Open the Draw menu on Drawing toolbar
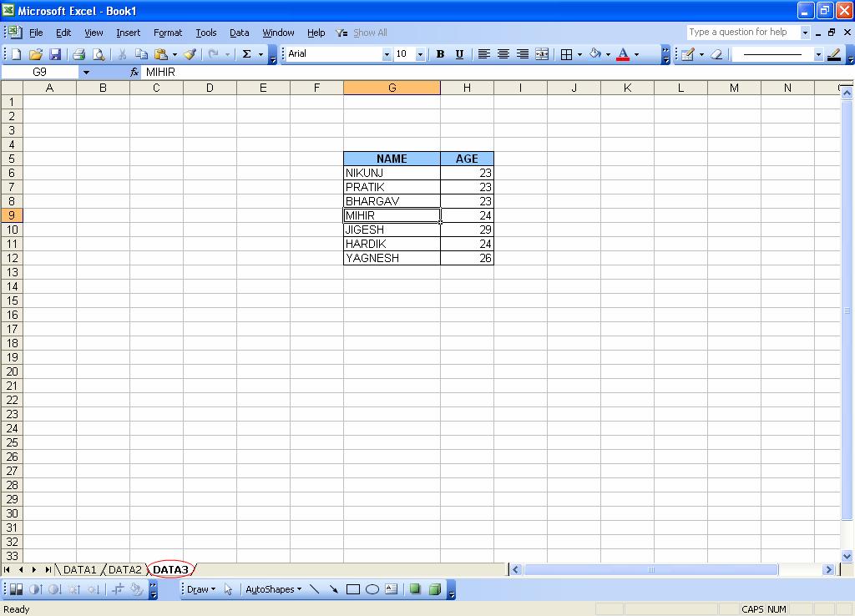The image size is (855, 616). [x=200, y=589]
